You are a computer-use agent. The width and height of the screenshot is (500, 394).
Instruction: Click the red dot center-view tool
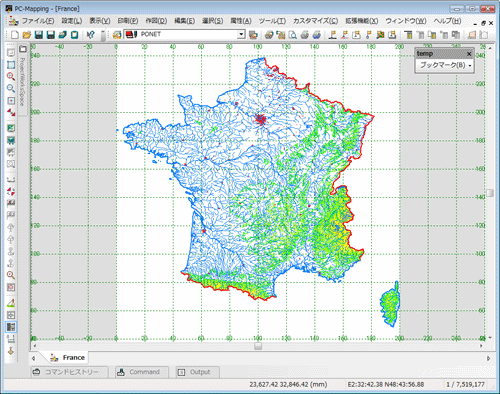click(11, 100)
